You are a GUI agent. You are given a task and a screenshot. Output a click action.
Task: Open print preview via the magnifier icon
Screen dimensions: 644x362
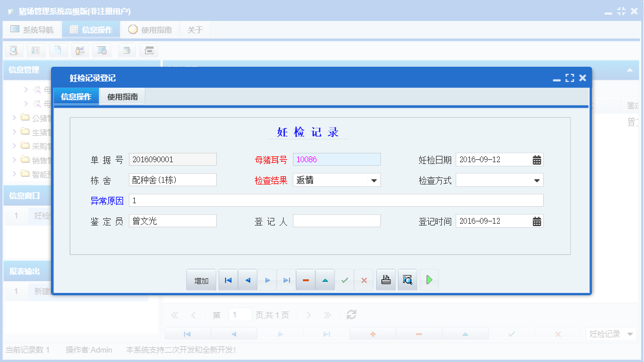407,279
